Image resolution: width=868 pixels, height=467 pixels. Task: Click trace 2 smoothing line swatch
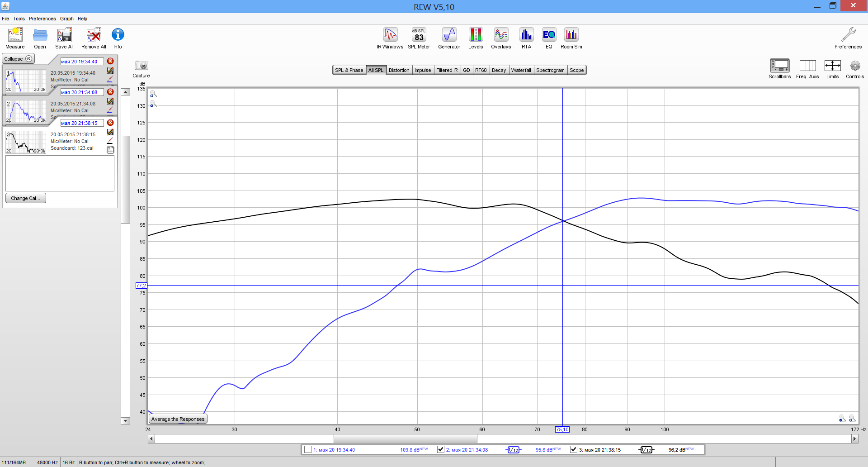coord(514,450)
